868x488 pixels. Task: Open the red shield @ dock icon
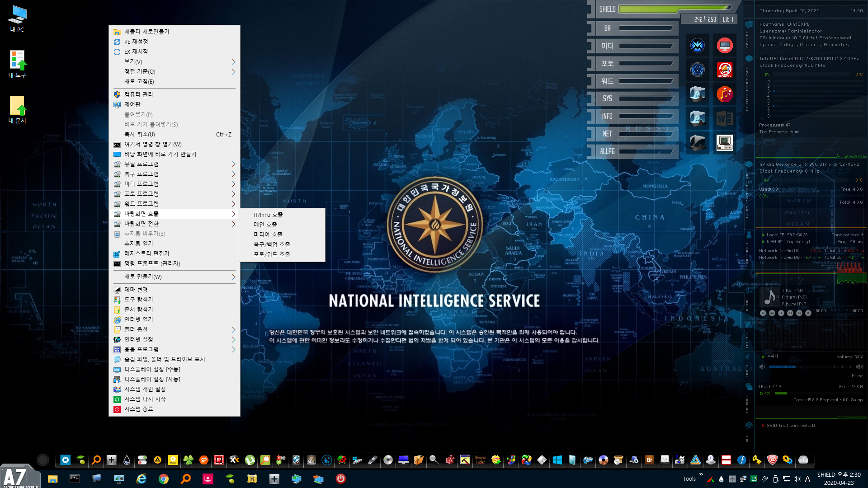click(772, 460)
